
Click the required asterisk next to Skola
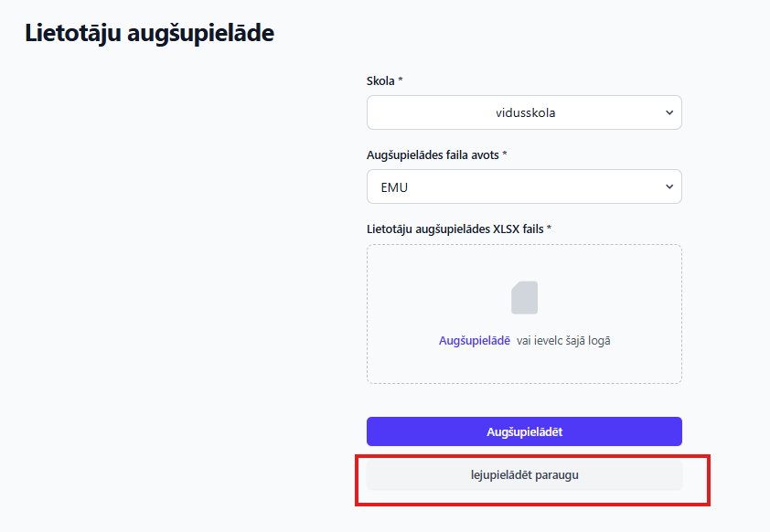401,80
